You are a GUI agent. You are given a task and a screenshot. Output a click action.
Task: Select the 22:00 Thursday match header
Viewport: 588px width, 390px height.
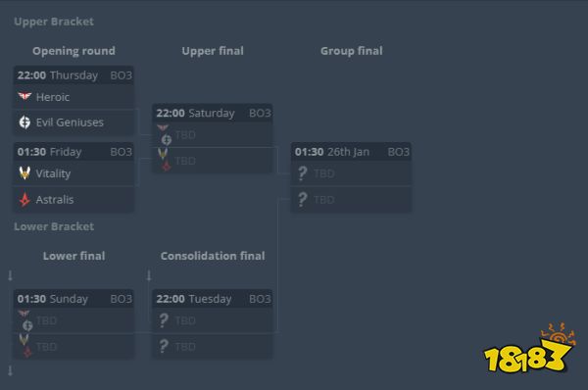pyautogui.click(x=73, y=75)
